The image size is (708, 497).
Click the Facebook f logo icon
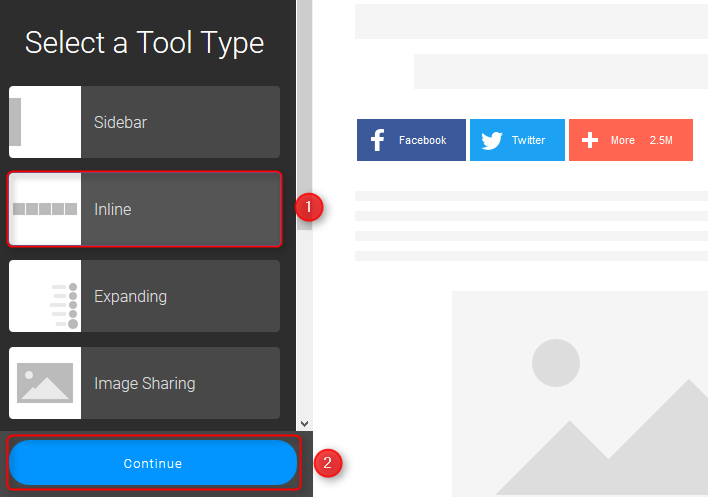tap(377, 140)
